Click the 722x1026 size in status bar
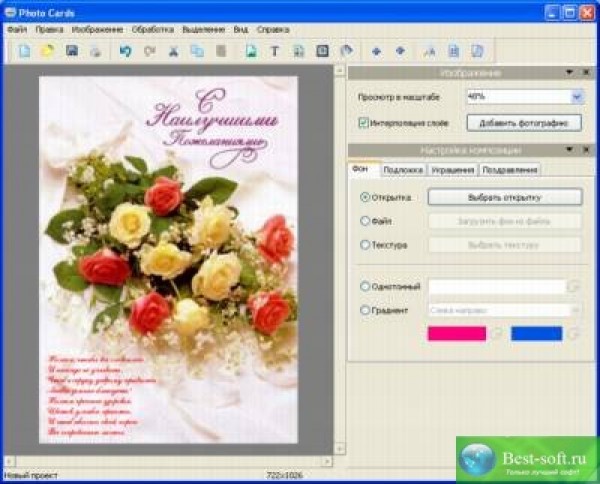This screenshot has height=484, width=600. [x=284, y=476]
